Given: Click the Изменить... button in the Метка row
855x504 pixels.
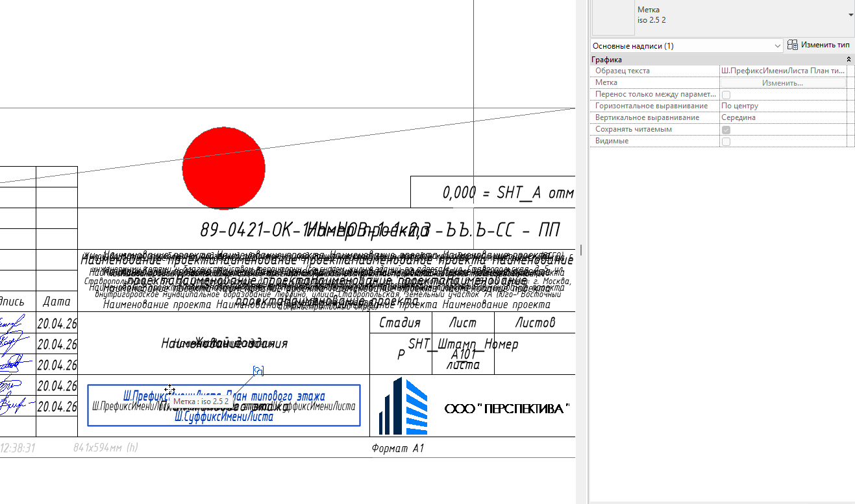Looking at the screenshot, I should tap(782, 82).
